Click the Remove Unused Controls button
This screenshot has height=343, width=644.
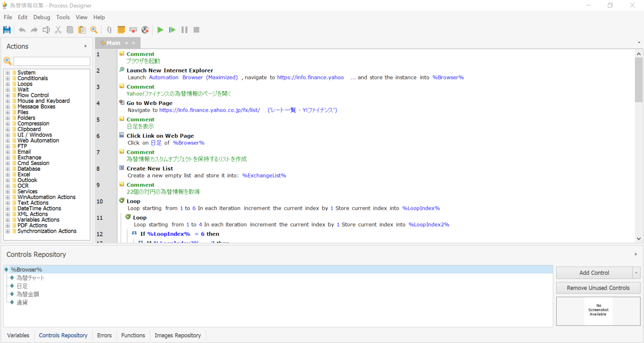(x=598, y=288)
